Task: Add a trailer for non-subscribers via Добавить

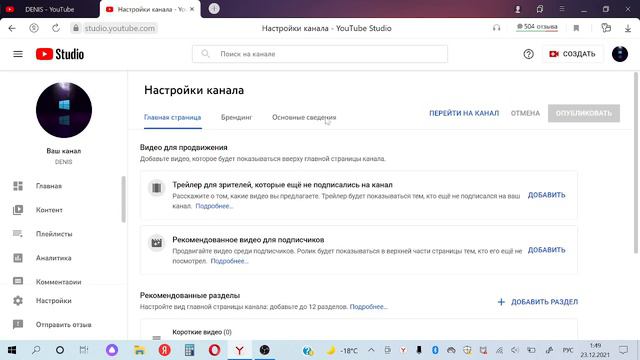Action: click(546, 195)
